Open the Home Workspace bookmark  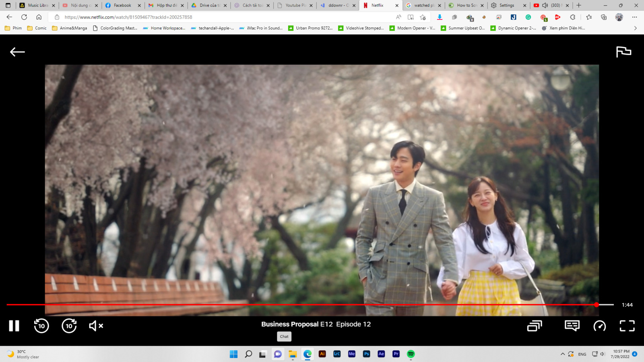click(x=164, y=28)
